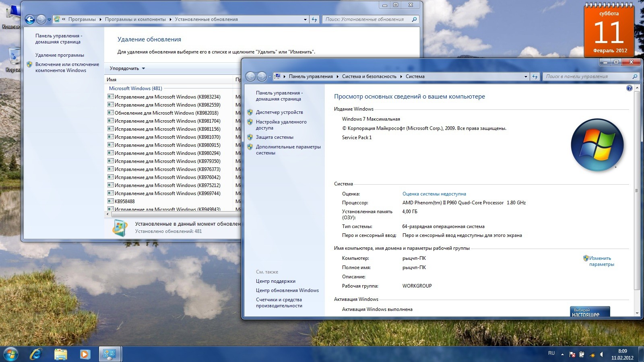Launch Internet Explorer from taskbar
Screen dimensions: 644x362
coord(36,354)
